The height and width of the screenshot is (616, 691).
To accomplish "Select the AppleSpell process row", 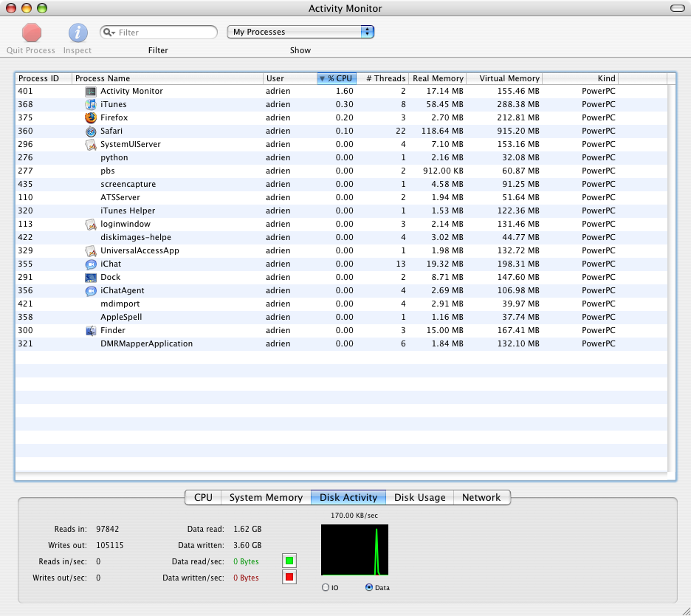I will (341, 317).
